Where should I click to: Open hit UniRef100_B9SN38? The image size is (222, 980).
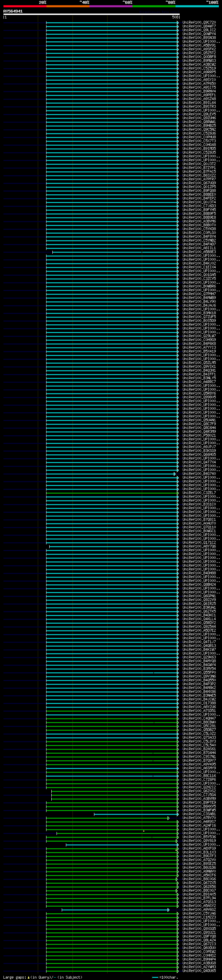tap(199, 38)
